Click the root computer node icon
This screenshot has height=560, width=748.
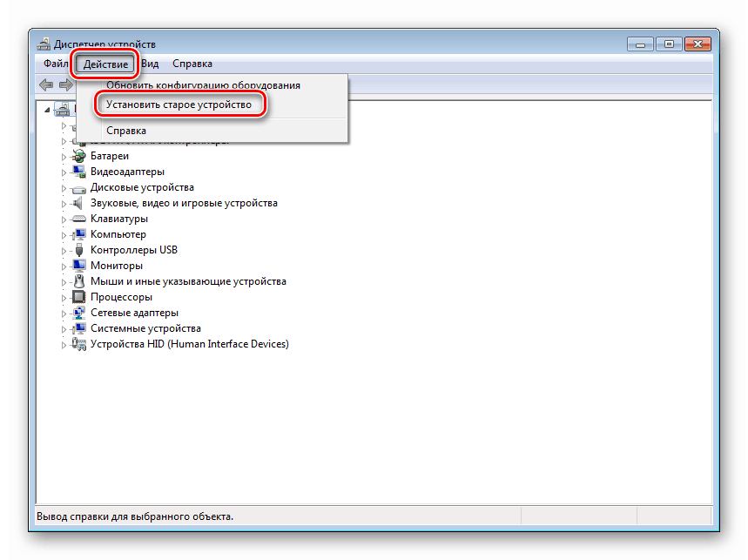pyautogui.click(x=63, y=109)
